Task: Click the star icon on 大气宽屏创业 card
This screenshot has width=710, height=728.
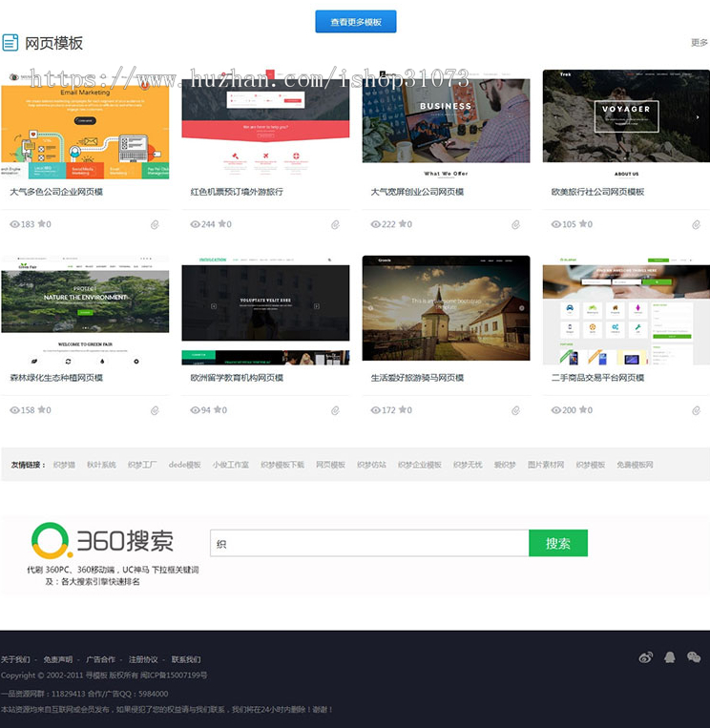Action: click(402, 224)
